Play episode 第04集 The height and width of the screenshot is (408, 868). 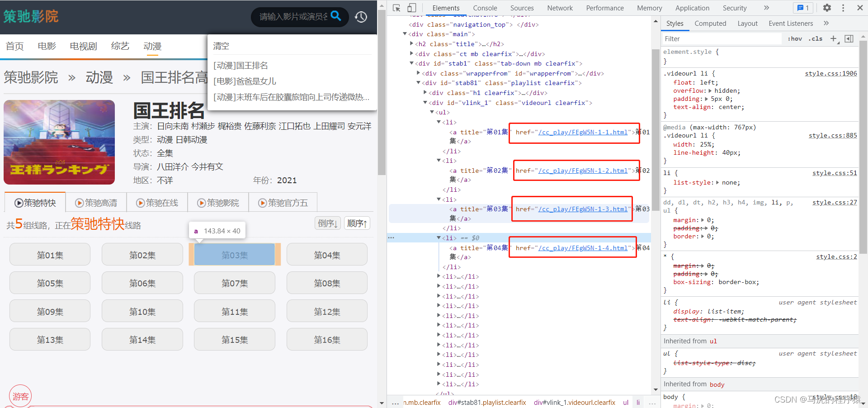(x=327, y=255)
